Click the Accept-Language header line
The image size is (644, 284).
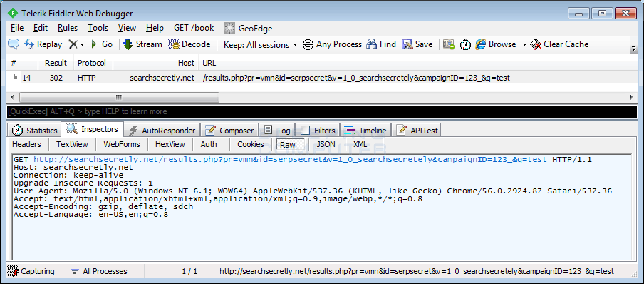90,215
